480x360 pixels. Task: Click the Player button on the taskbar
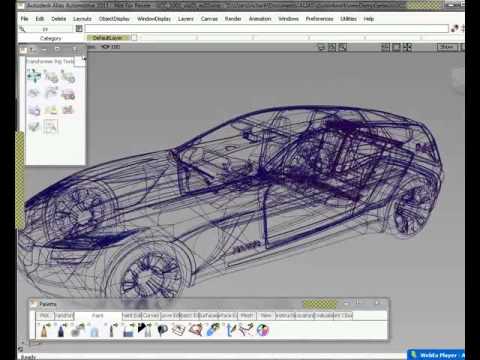(437, 355)
